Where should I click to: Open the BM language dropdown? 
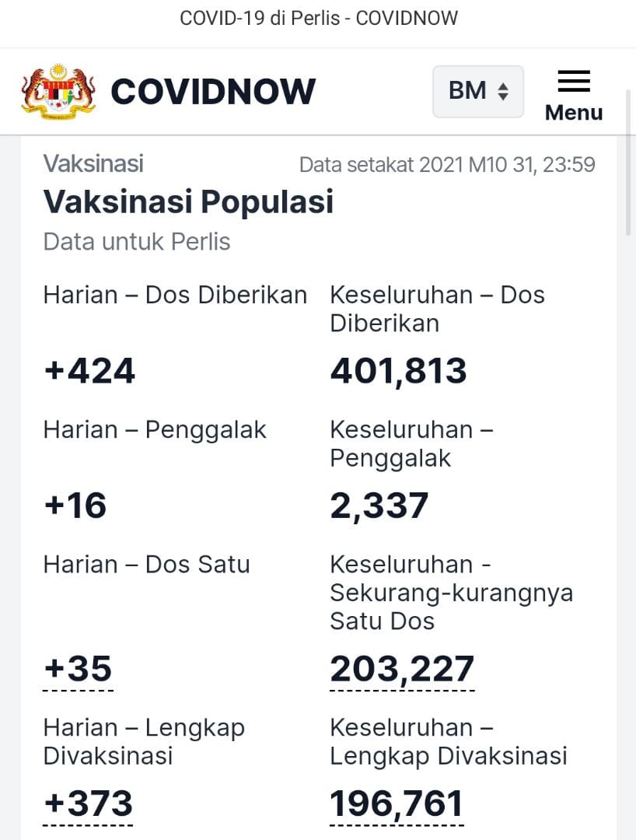coord(478,91)
